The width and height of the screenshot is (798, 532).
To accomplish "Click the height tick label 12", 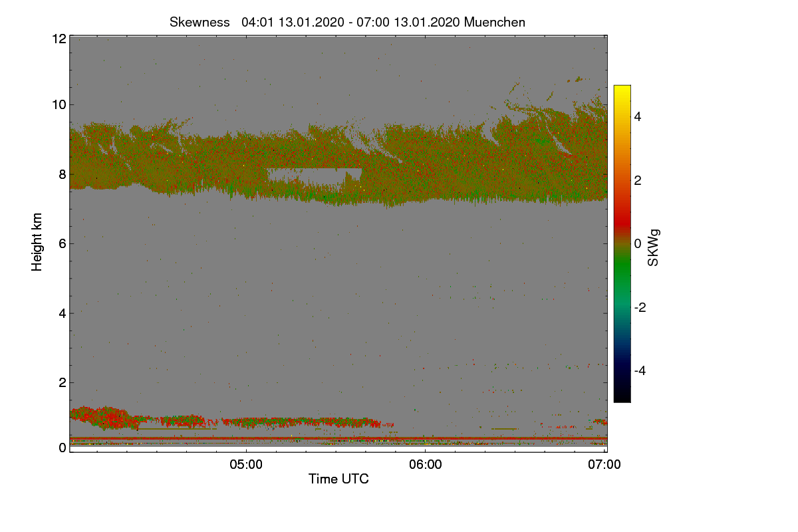I will [x=58, y=39].
